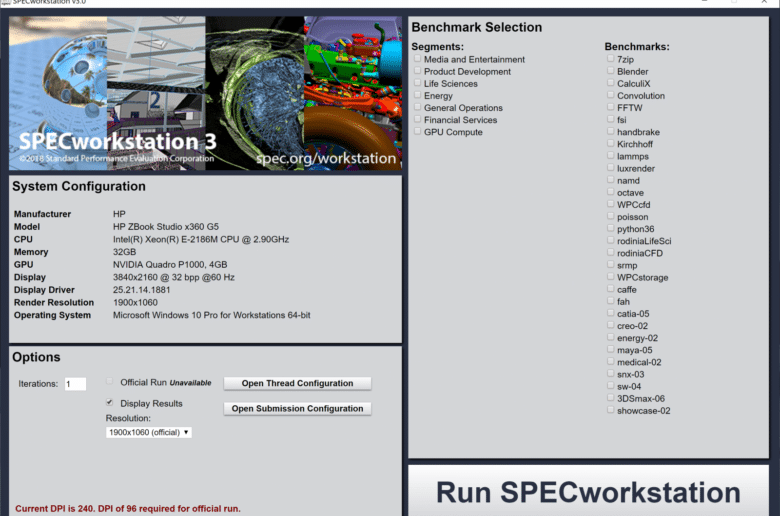The width and height of the screenshot is (780, 516).
Task: Enable the luxrender benchmark
Action: tap(610, 168)
